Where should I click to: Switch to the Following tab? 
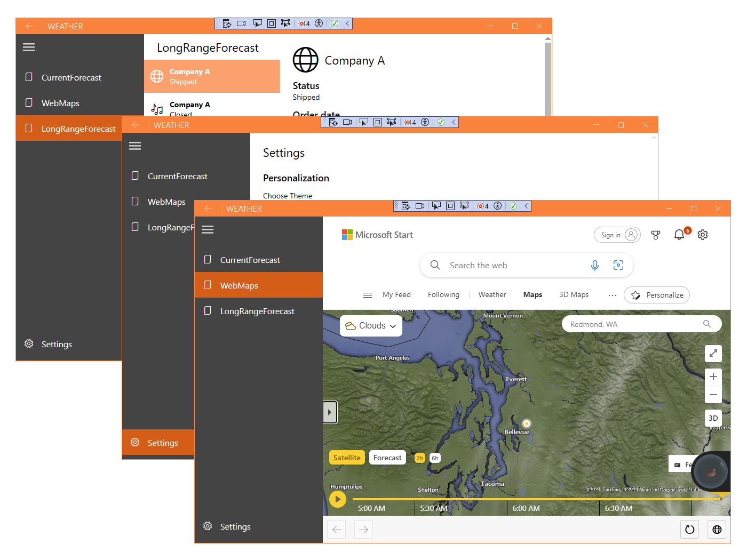point(443,294)
